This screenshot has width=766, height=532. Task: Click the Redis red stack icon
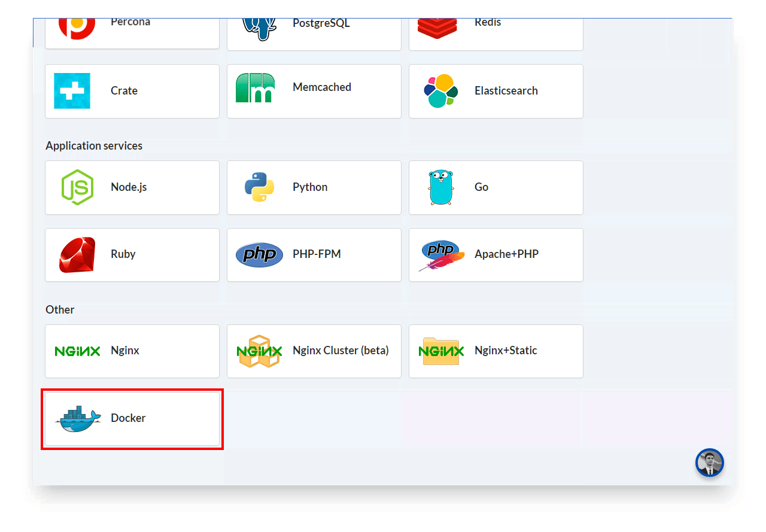437,28
